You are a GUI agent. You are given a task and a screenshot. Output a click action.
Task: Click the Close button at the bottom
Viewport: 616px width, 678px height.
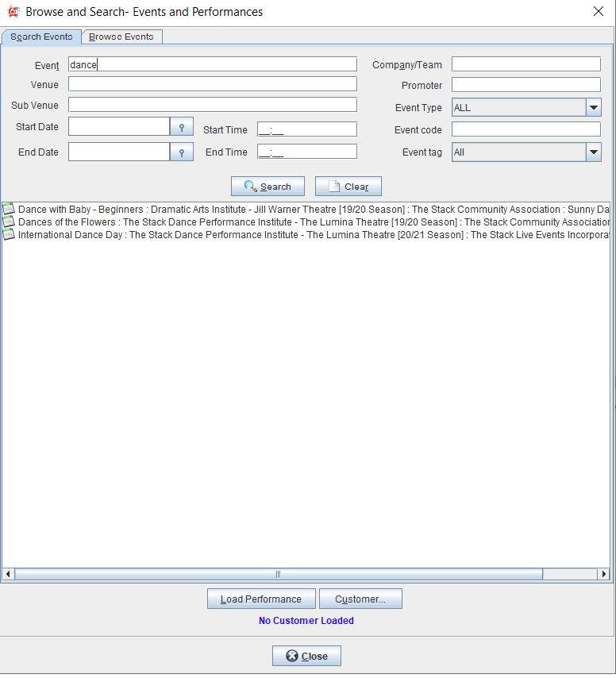[x=306, y=657]
